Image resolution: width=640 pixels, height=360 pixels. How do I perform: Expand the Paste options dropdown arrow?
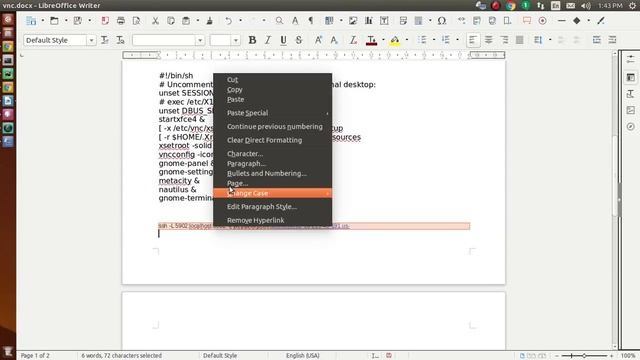tap(198, 20)
